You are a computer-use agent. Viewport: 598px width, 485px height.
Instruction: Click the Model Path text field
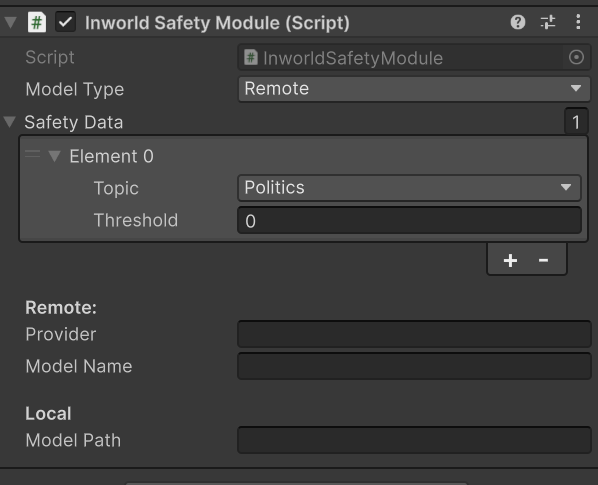414,440
